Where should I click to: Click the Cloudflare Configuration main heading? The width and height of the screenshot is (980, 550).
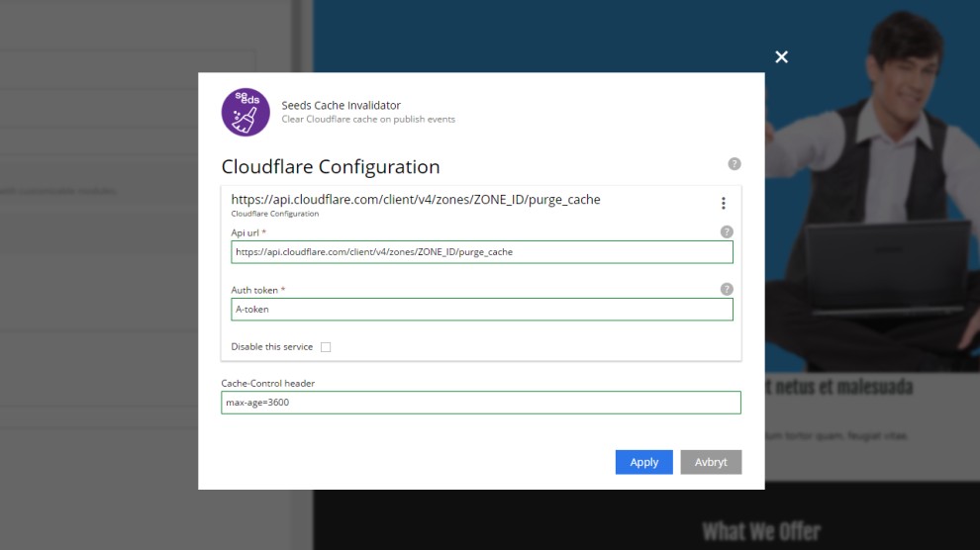[331, 167]
